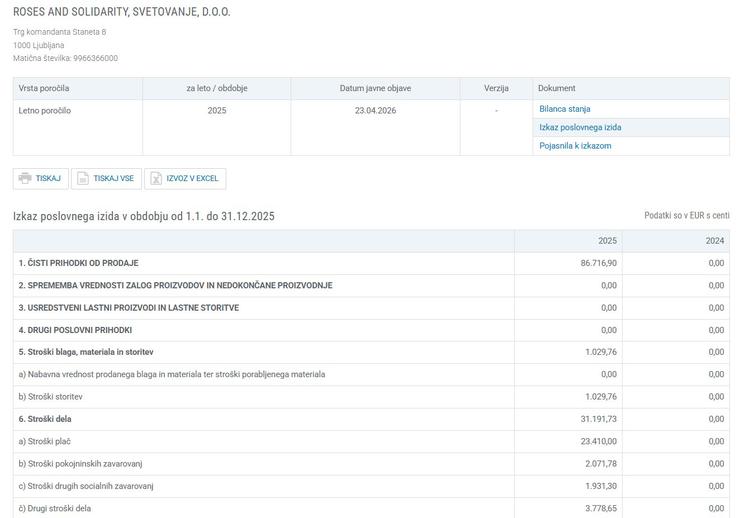Select the company name ROSES AND SOLIDARITY heading
Image resolution: width=736 pixels, height=518 pixels.
pyautogui.click(x=122, y=12)
